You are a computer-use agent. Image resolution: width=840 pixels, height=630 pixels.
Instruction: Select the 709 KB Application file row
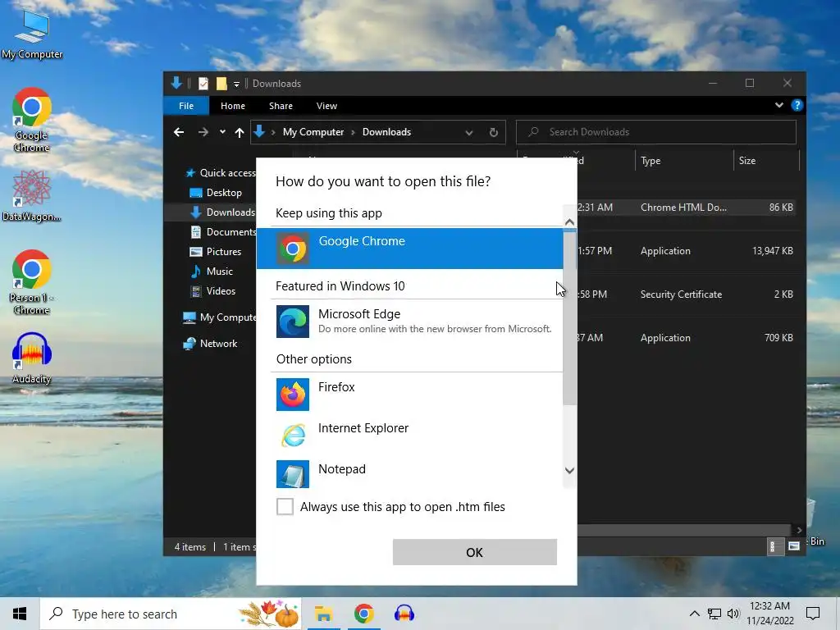click(x=686, y=337)
